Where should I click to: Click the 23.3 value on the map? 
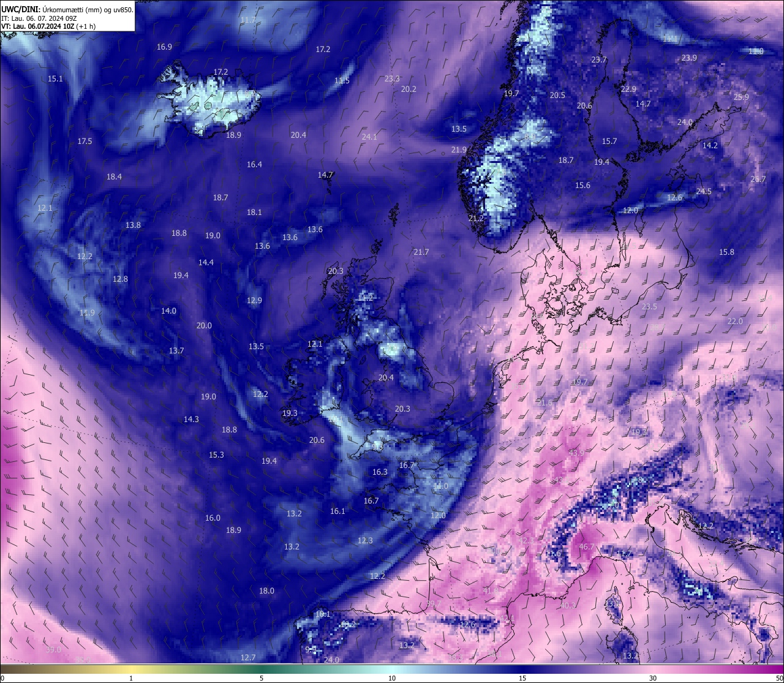click(392, 78)
